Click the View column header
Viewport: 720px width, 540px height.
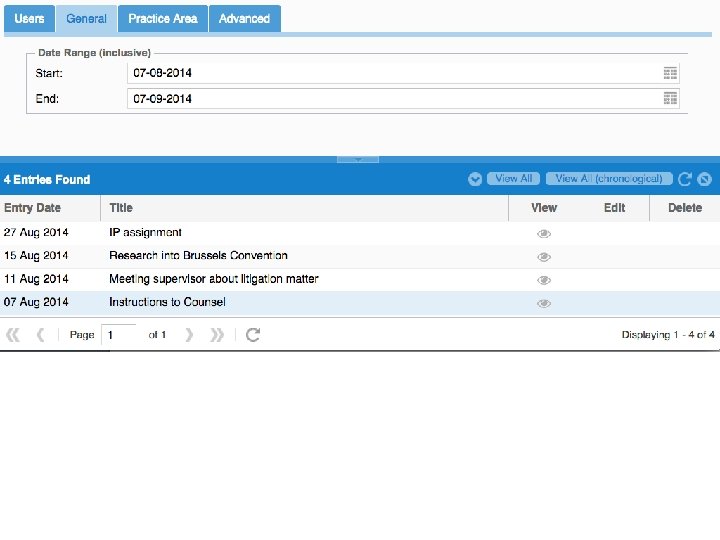point(544,208)
